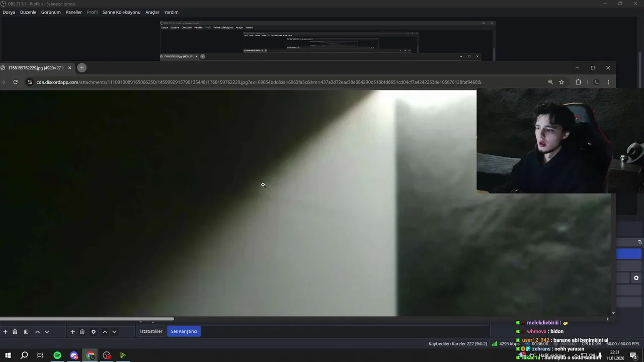Open scene filters
644x362 pixels.
point(26,332)
